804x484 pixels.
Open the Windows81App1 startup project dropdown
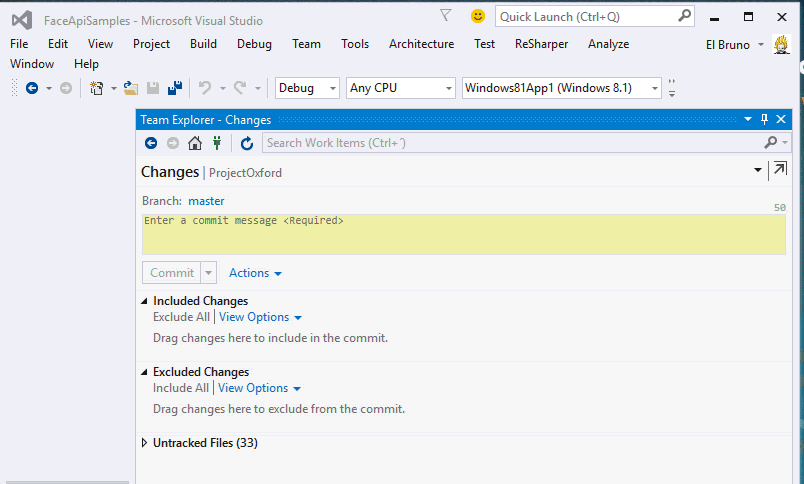click(x=562, y=88)
